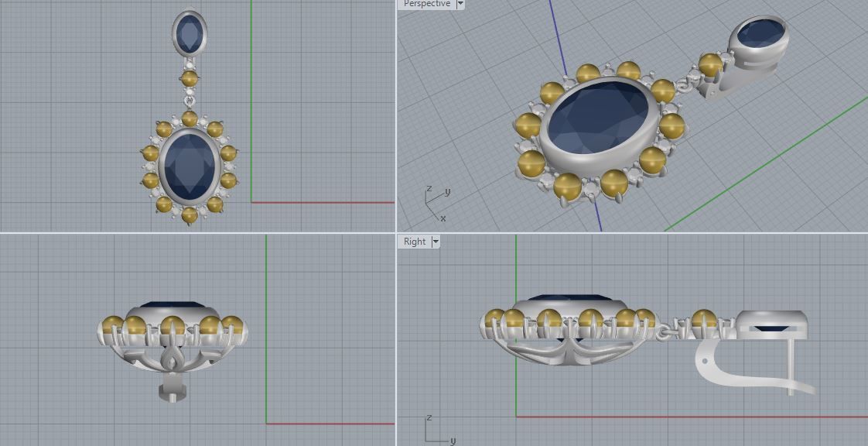Select the small blue gem in the top-view viewport
This screenshot has height=446, width=868.
click(190, 33)
